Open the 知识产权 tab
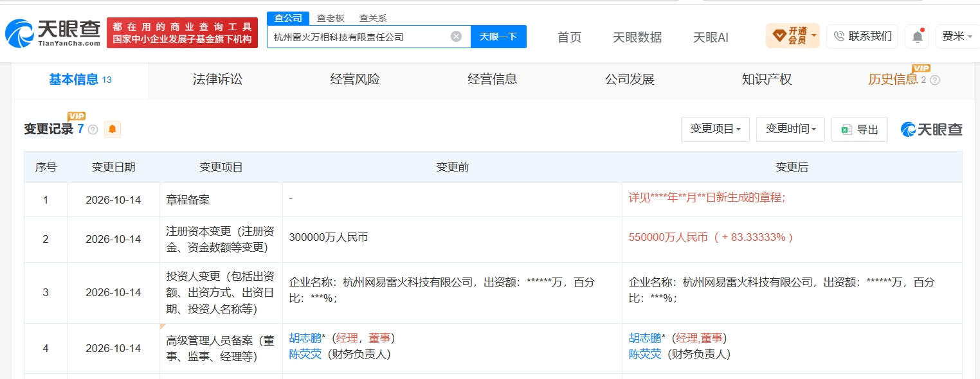Screen dimensions: 980x379 767,80
